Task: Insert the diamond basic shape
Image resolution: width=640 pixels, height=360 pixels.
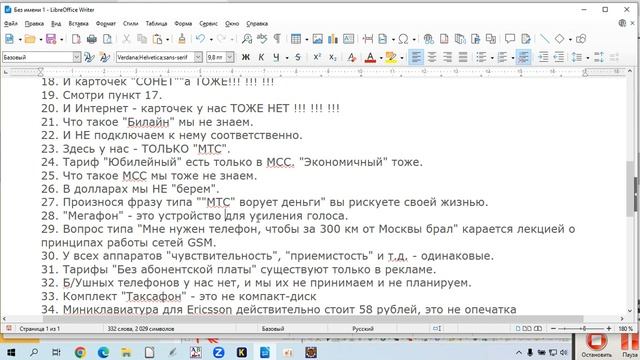Action: [559, 39]
